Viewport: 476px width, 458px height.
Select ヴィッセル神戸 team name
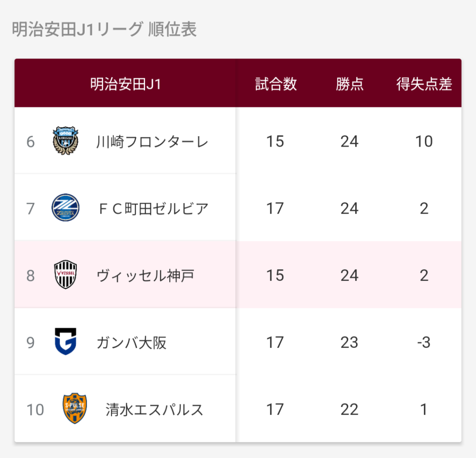tap(145, 276)
